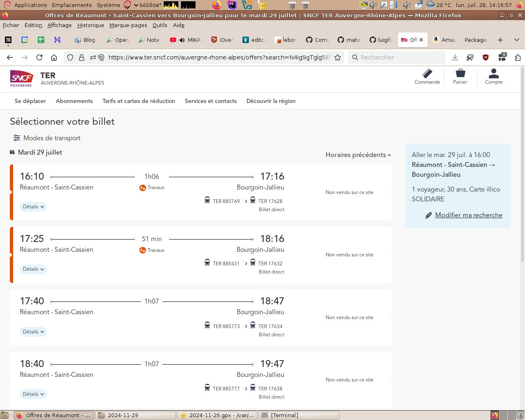
Task: Click the page vertical scrollbar
Action: pyautogui.click(x=522, y=164)
